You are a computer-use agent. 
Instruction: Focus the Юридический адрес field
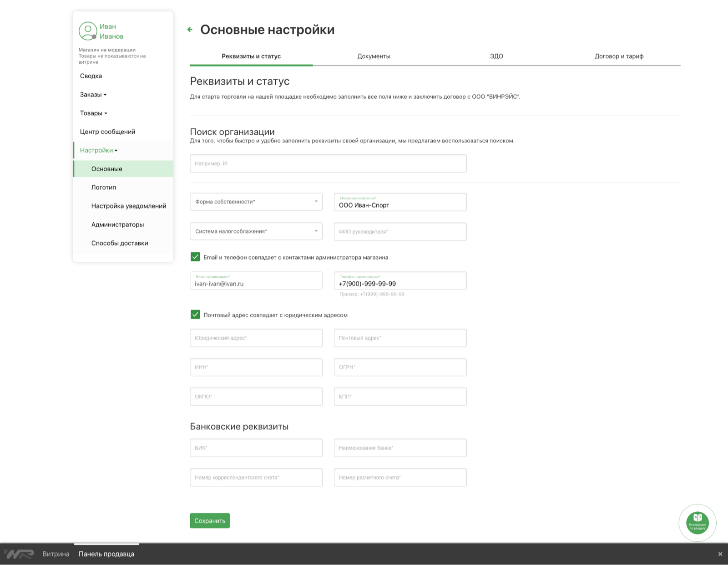coord(256,338)
